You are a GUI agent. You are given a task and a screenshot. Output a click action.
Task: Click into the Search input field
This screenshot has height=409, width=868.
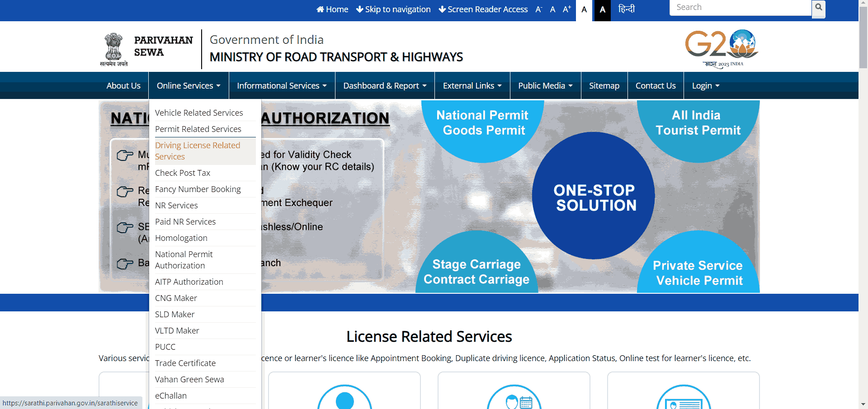(741, 8)
